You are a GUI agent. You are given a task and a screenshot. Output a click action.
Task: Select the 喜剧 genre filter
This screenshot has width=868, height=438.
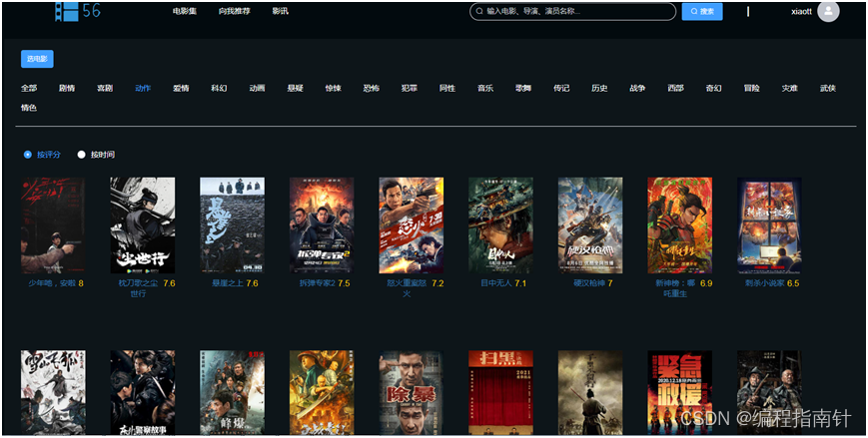[x=105, y=88]
